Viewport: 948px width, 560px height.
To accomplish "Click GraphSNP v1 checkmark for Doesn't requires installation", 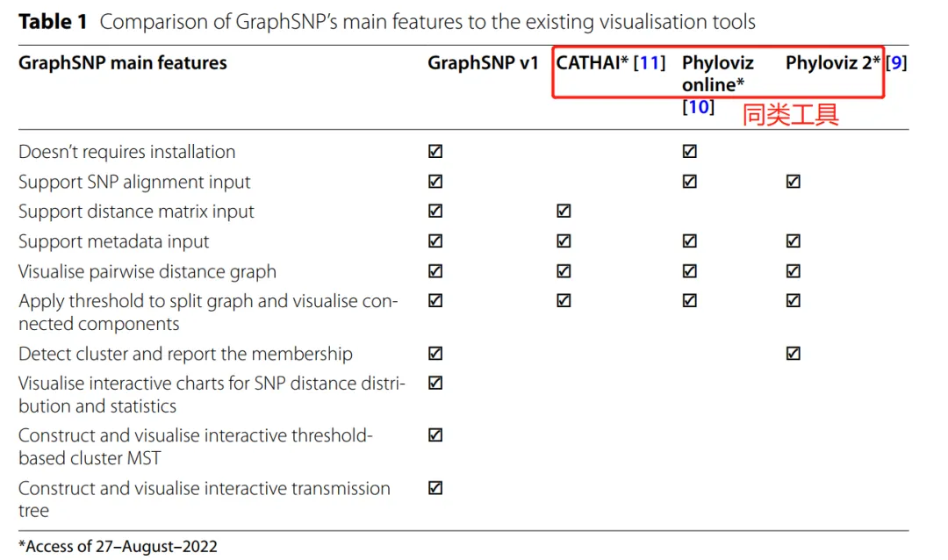I will (435, 151).
